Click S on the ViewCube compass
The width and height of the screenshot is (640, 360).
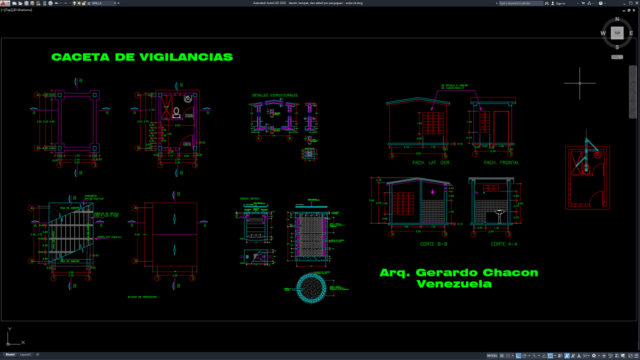tap(617, 47)
